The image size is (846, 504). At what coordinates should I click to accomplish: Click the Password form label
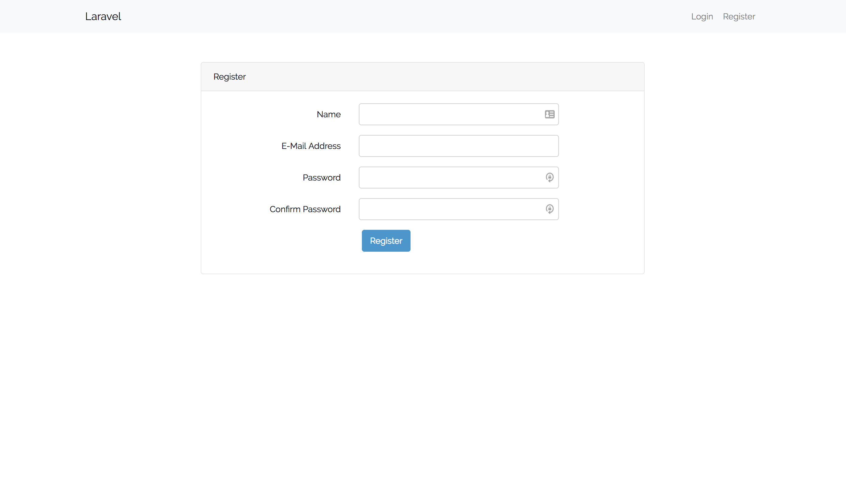321,177
